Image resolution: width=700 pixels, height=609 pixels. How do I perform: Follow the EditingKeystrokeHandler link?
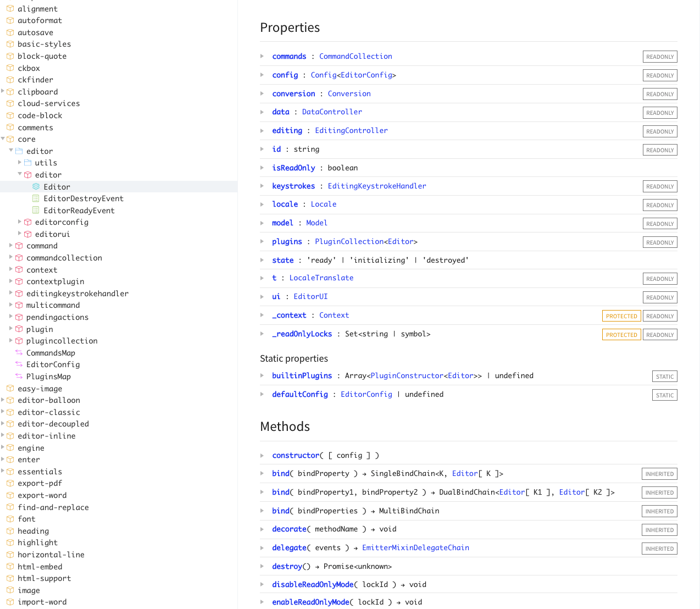(377, 186)
